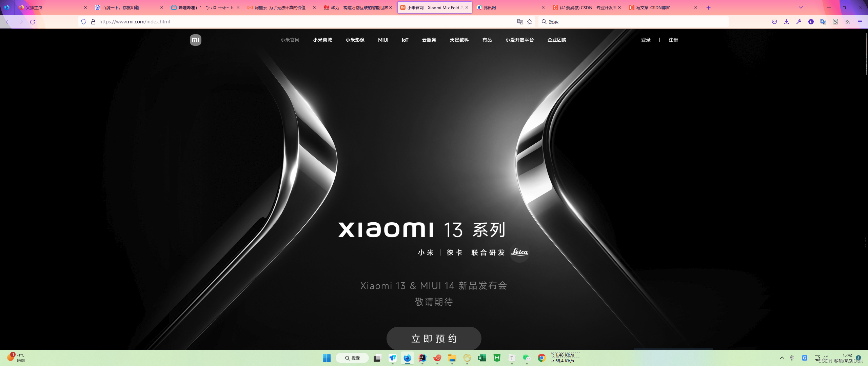Click the 立即预约 button

click(x=434, y=338)
